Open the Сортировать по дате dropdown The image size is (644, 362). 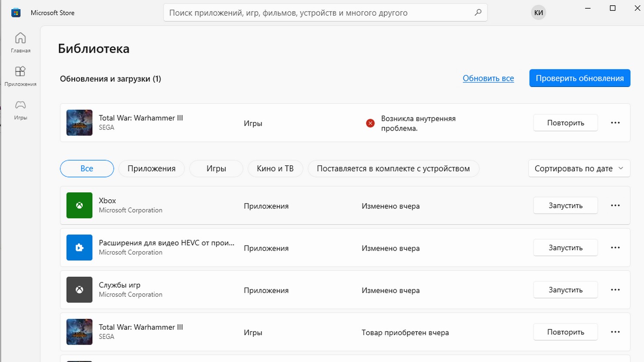pyautogui.click(x=579, y=168)
